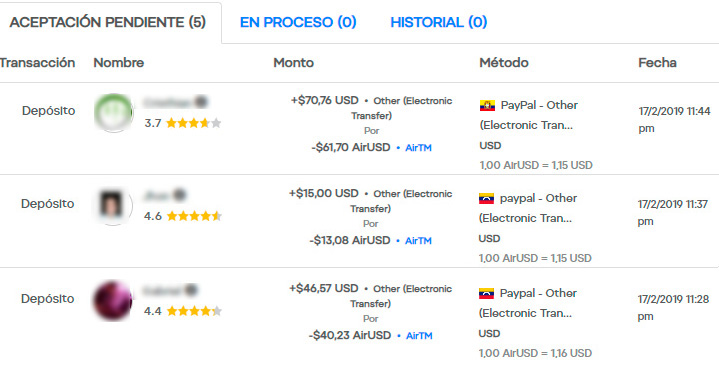Follow the AirTM link next to -$13,08 AirUSD
The image size is (719, 371).
click(418, 241)
